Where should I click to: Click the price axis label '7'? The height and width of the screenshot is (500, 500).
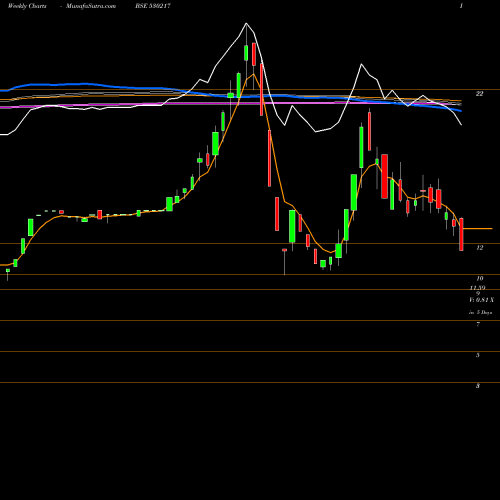(478, 324)
